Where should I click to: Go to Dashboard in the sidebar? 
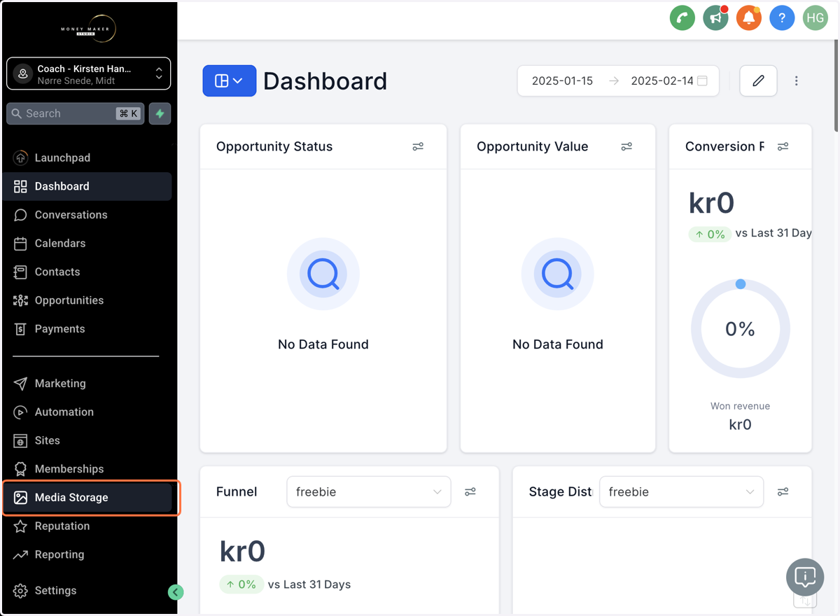87,186
